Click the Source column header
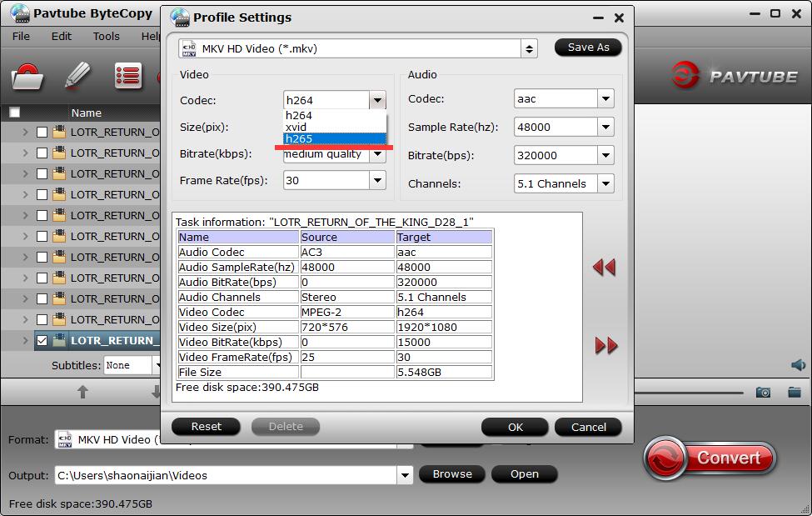 point(347,237)
